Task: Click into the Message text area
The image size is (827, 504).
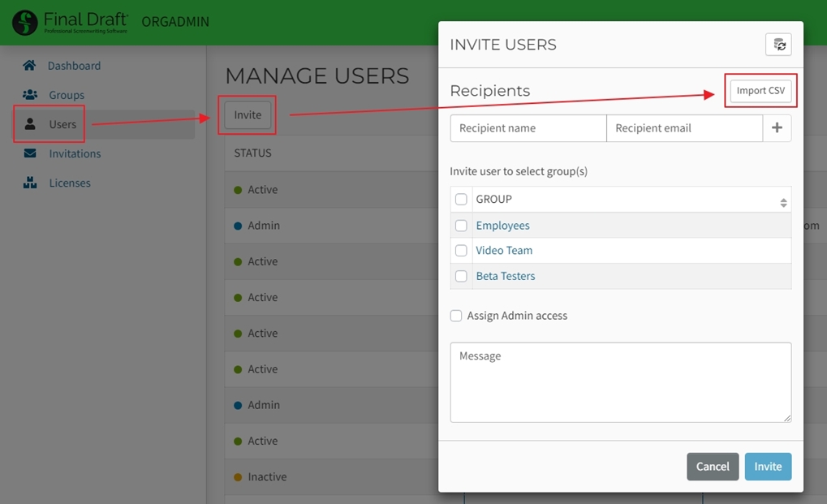Action: pyautogui.click(x=621, y=382)
